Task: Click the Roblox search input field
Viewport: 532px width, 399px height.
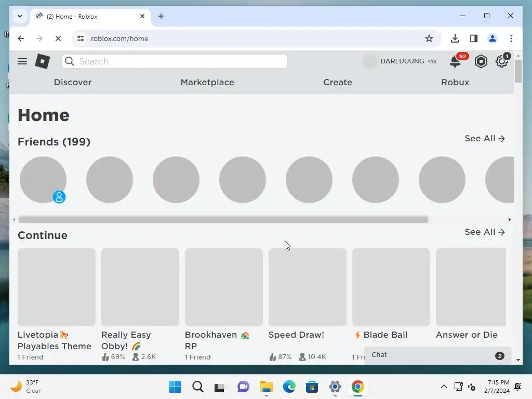Action: (175, 61)
